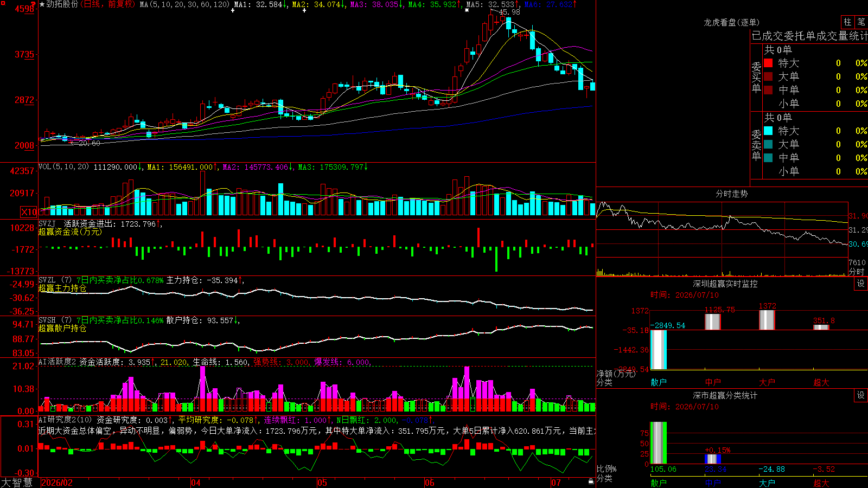868x488 pixels.
Task: Click the 04 month marker on the time axis
Action: tap(196, 483)
